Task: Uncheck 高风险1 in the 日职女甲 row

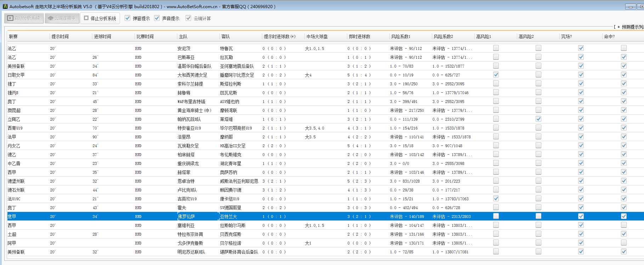Action: tap(496, 75)
